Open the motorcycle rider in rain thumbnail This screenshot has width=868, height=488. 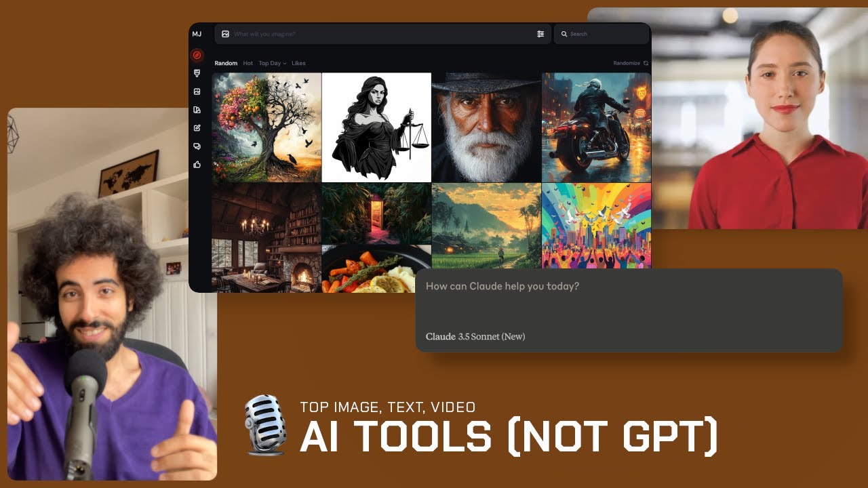click(x=596, y=127)
